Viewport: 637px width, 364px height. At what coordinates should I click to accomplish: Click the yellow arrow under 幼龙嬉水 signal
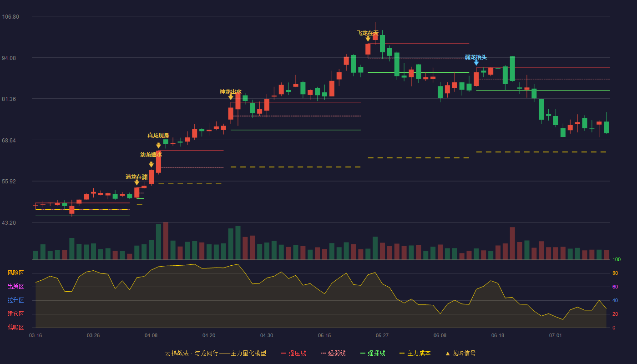(x=151, y=164)
